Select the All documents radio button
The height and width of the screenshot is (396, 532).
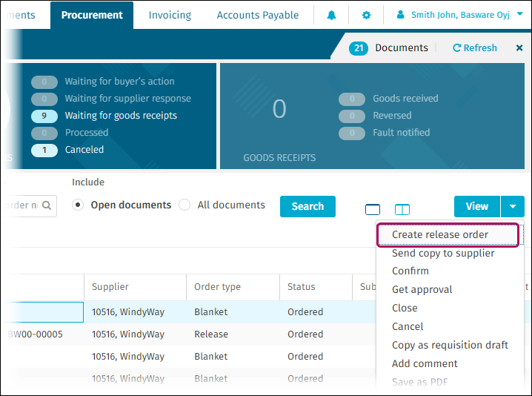tap(184, 205)
